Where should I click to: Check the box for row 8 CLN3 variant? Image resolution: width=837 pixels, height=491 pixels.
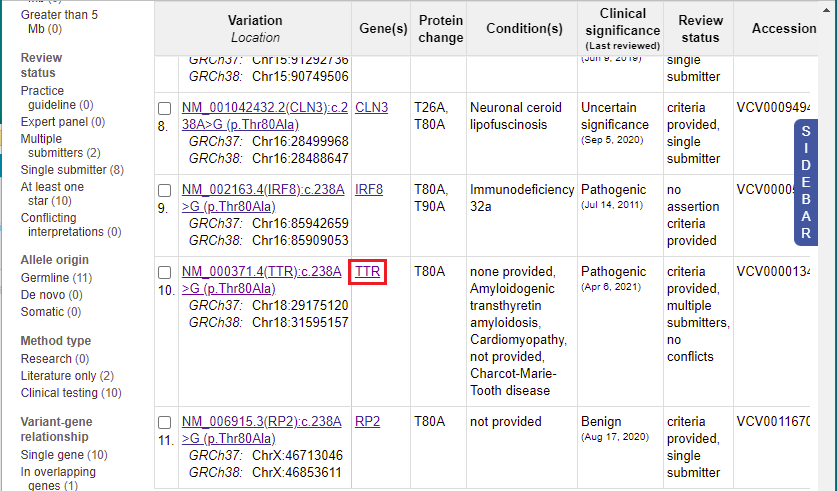164,108
